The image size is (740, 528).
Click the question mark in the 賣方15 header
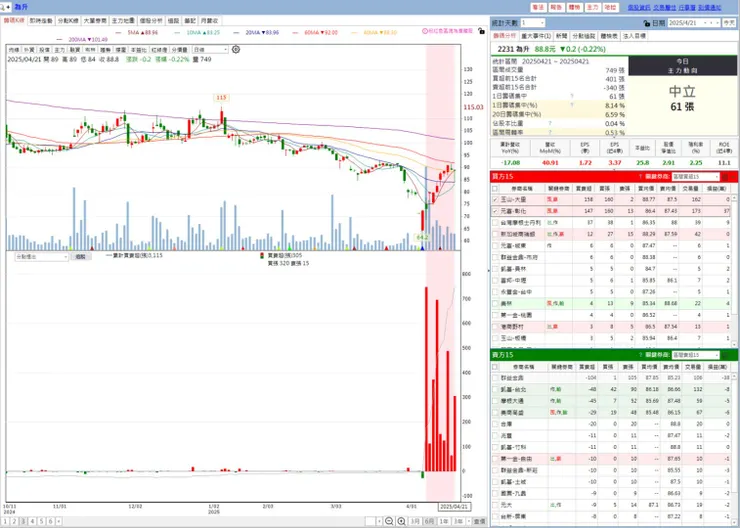[x=640, y=355]
